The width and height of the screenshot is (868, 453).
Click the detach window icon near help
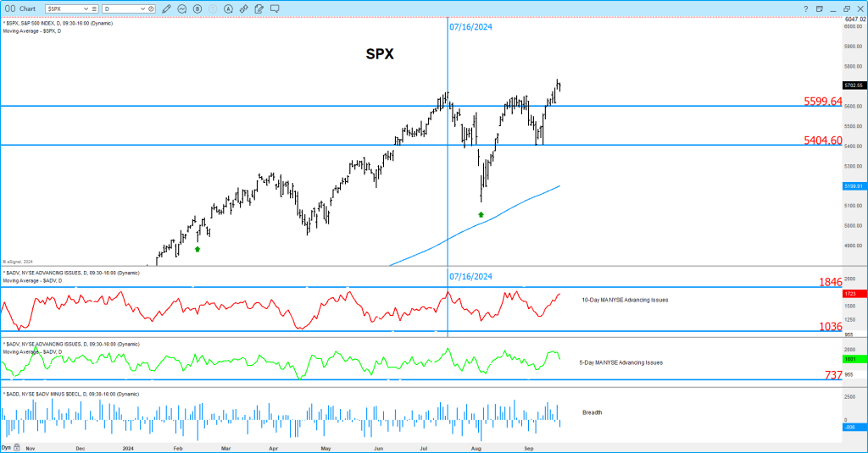coord(820,8)
